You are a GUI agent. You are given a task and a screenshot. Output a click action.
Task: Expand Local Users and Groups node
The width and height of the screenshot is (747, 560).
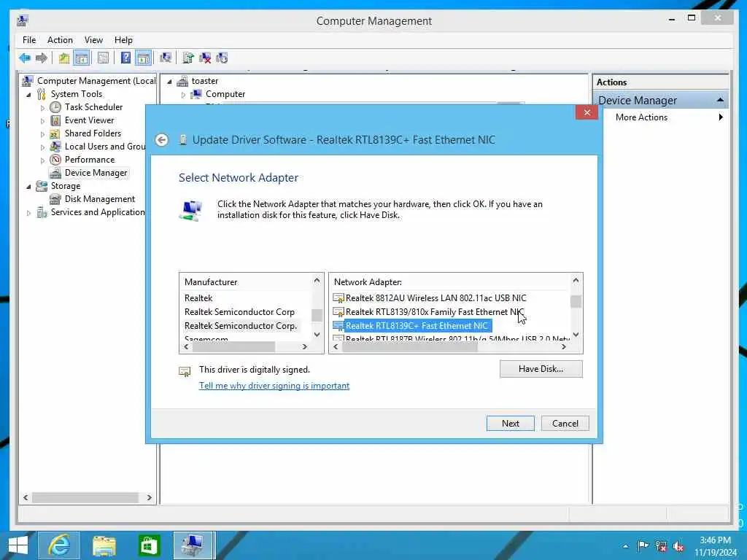pyautogui.click(x=42, y=147)
